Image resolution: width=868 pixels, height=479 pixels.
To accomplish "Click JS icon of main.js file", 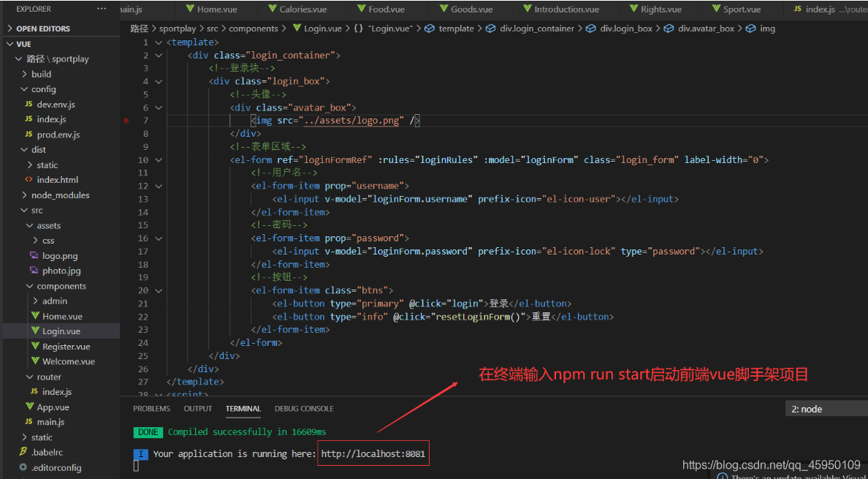I will [x=28, y=422].
